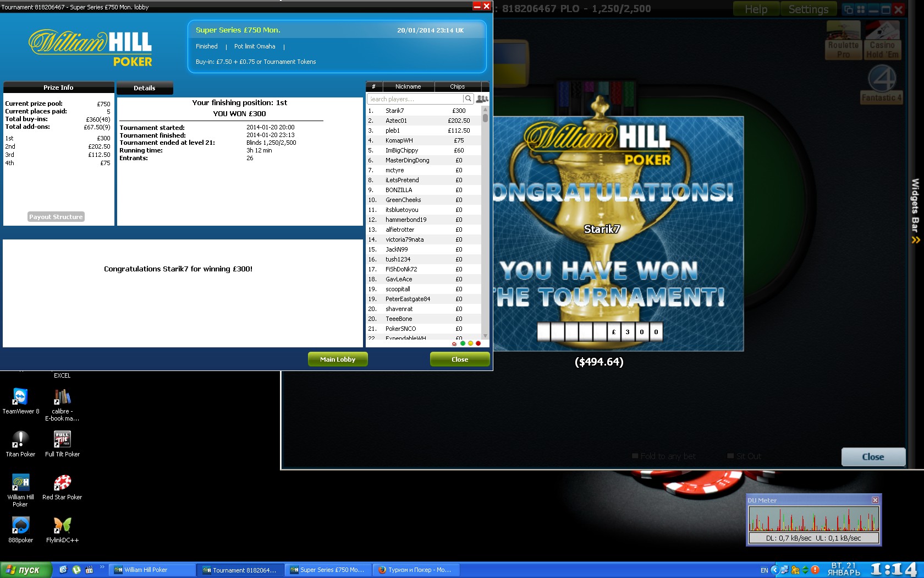
Task: Select player BONZILLA in list
Action: [x=424, y=190]
